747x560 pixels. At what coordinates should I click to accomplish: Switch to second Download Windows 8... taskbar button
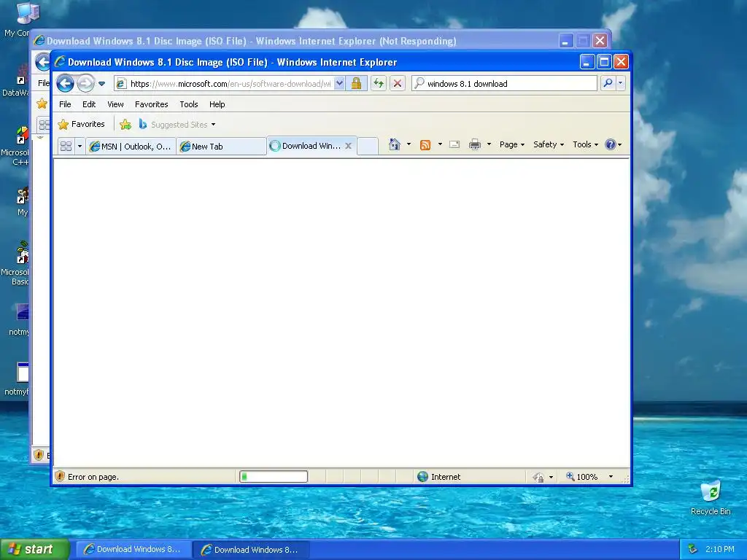[x=251, y=550]
